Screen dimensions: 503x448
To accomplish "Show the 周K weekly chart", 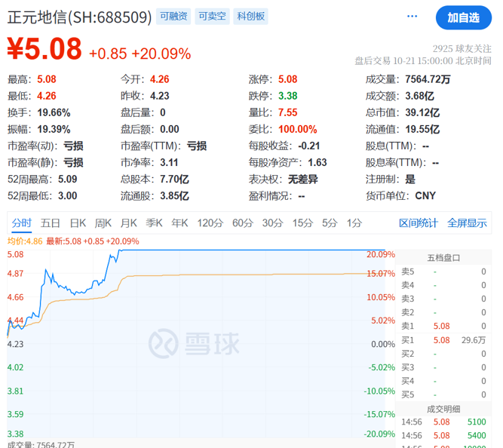I will pos(103,222).
